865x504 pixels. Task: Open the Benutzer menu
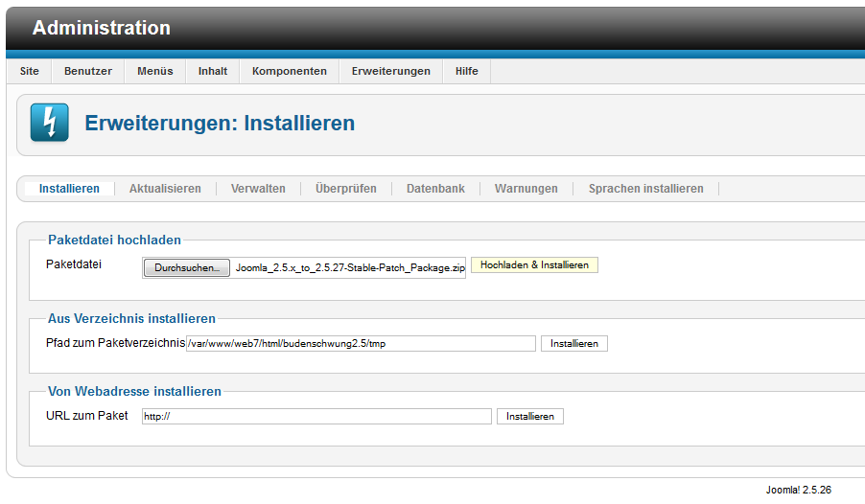pyautogui.click(x=88, y=71)
